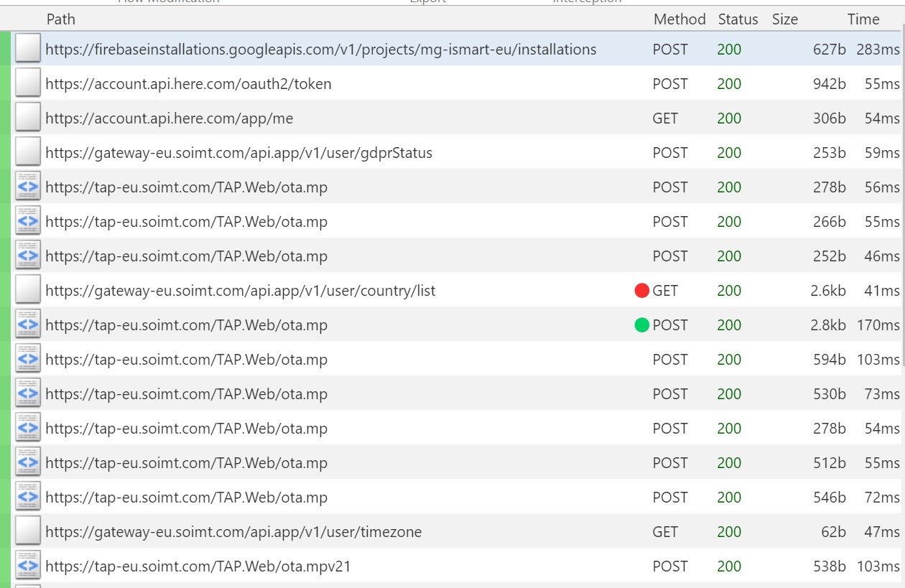Click the document icon of the 2.8kb ota.mp row
Image resolution: width=905 pixels, height=588 pixels.
[28, 325]
